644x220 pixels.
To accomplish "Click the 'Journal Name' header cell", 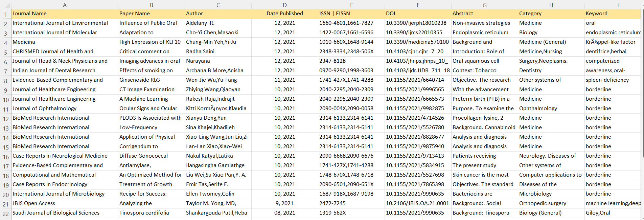I will [65, 14].
